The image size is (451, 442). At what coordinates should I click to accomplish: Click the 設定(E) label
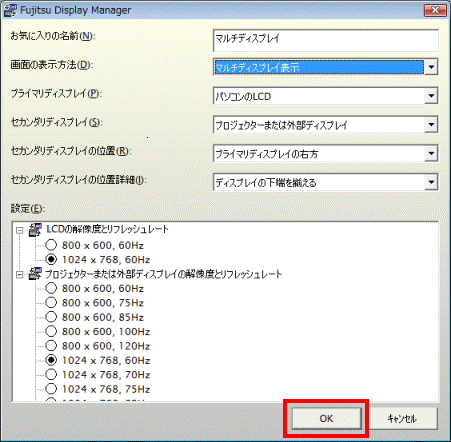(x=28, y=209)
